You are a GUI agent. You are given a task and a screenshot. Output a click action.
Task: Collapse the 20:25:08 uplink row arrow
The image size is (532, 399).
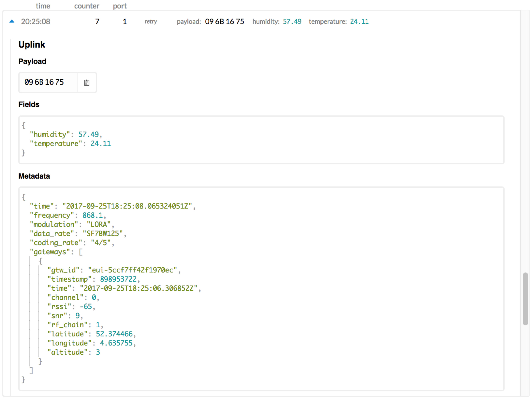coord(12,21)
